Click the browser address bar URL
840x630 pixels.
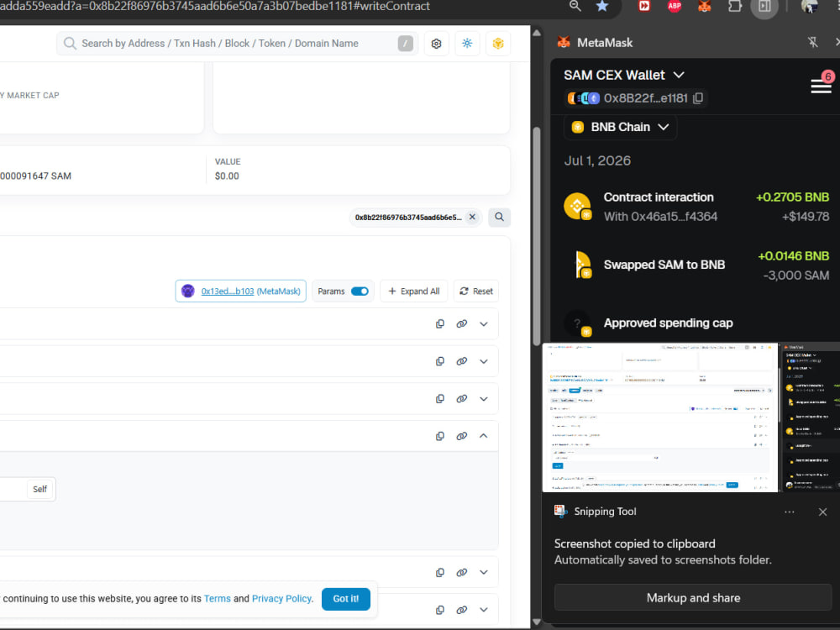pyautogui.click(x=214, y=6)
